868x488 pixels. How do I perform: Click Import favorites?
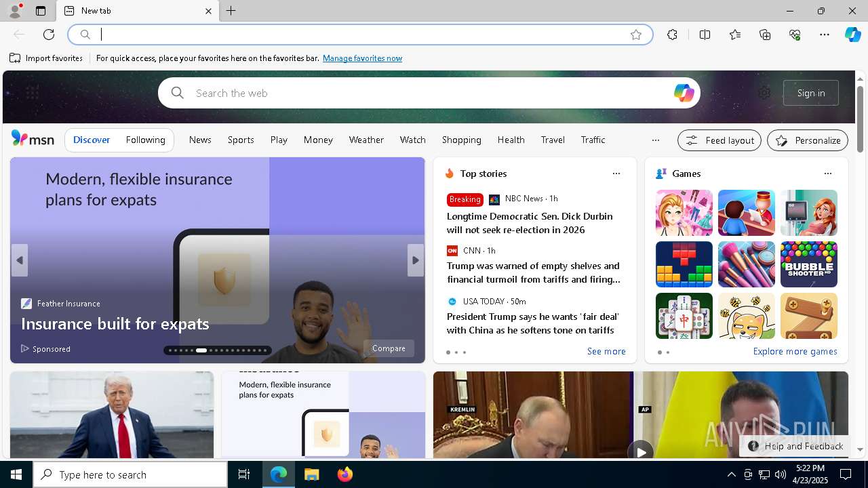[x=46, y=58]
